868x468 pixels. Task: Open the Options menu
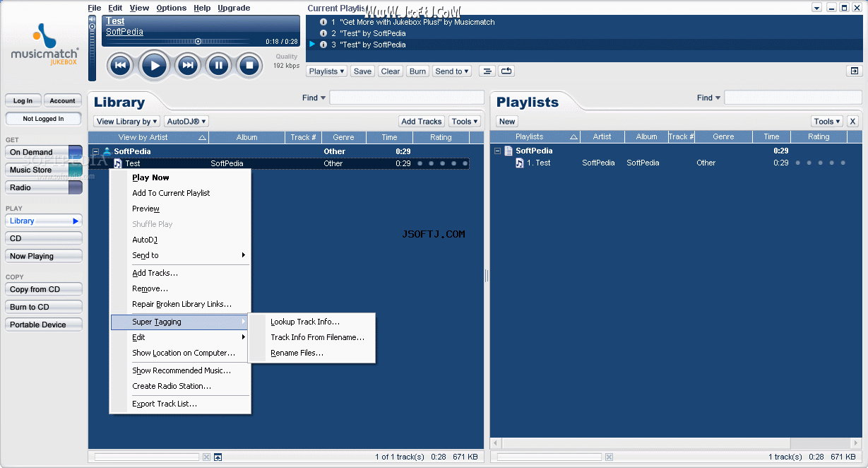pos(172,8)
